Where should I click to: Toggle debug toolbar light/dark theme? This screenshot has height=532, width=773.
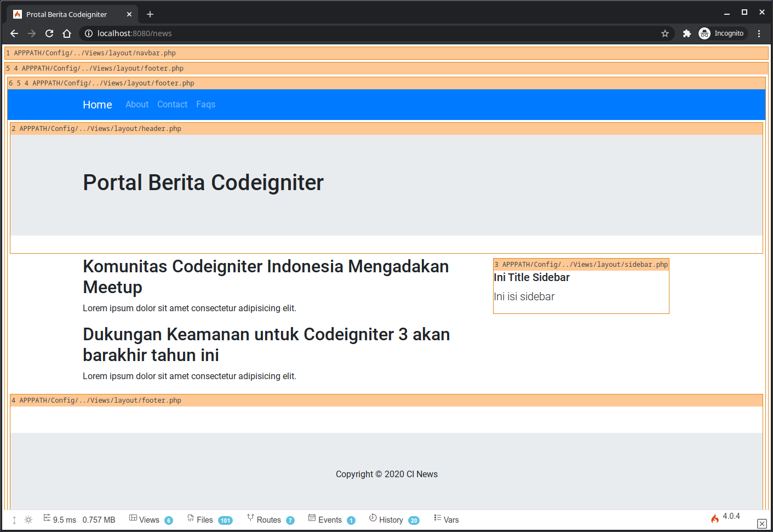[28, 520]
